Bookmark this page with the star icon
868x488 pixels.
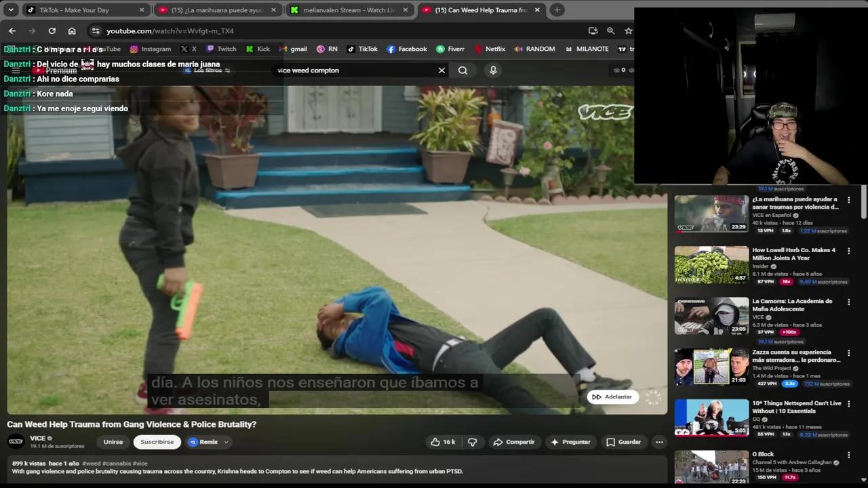pos(629,30)
